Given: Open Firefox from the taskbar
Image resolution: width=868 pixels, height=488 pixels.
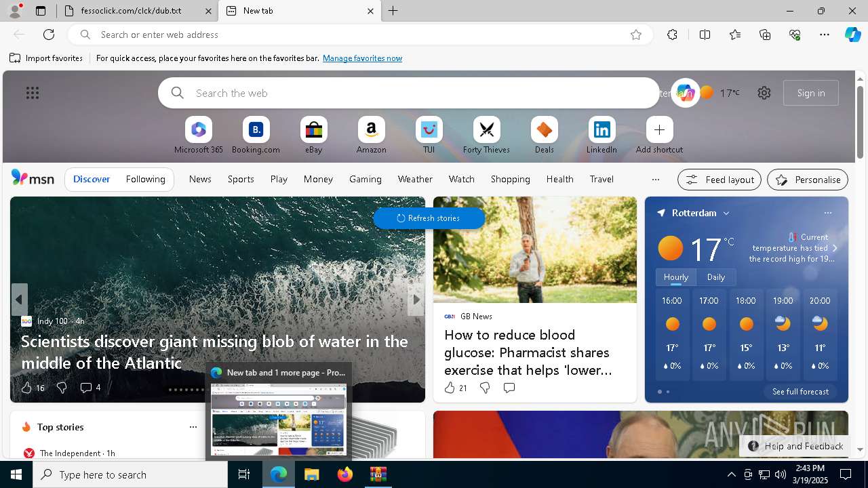Looking at the screenshot, I should 345,474.
